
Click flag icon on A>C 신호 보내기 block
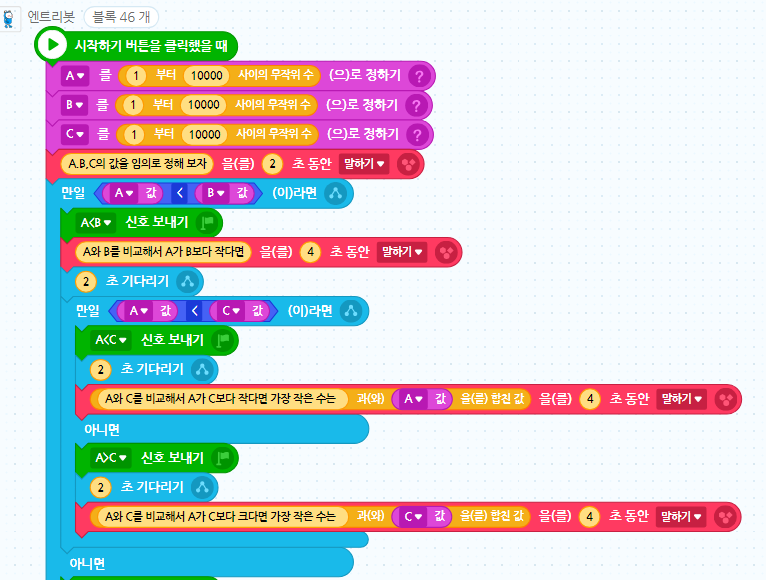tap(223, 458)
